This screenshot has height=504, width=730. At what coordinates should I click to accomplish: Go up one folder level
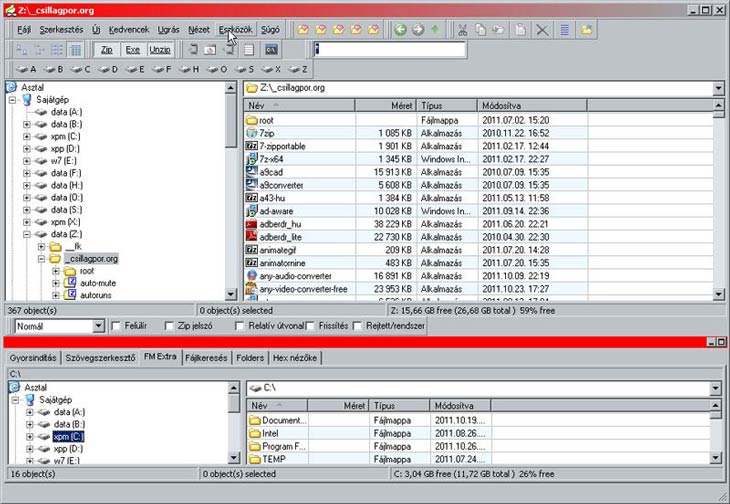[435, 30]
